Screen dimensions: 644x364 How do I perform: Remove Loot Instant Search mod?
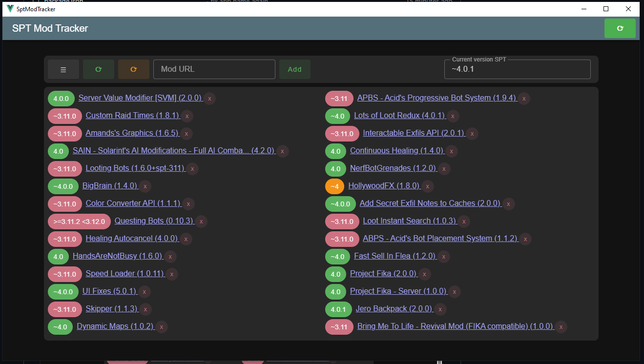tap(464, 221)
